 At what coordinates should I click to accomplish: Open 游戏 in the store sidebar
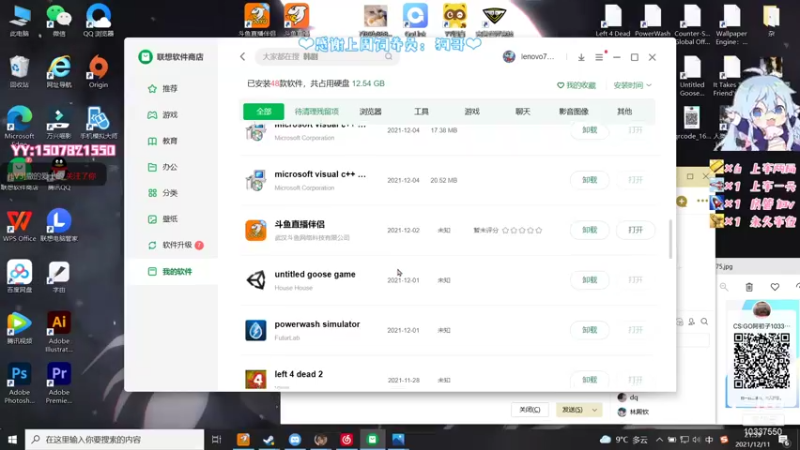(171, 115)
